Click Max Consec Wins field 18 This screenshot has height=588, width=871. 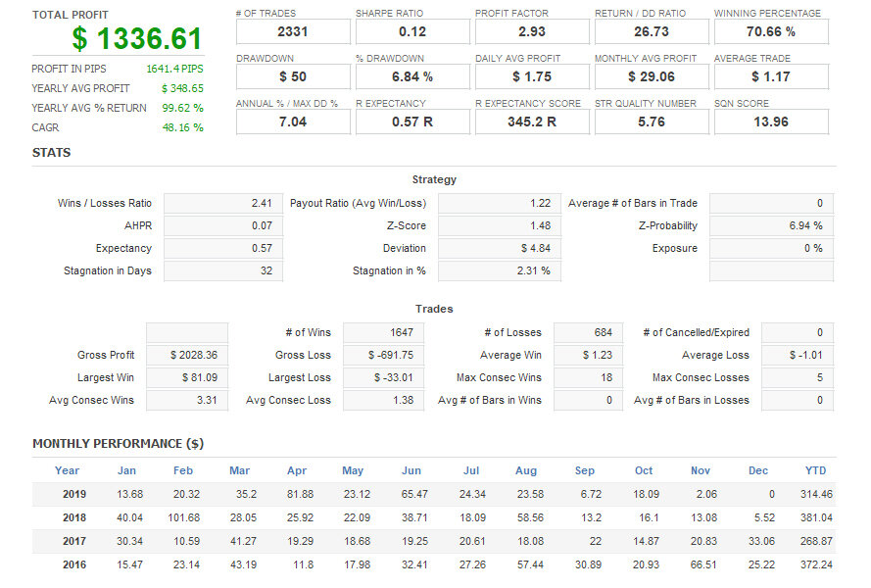pyautogui.click(x=588, y=377)
